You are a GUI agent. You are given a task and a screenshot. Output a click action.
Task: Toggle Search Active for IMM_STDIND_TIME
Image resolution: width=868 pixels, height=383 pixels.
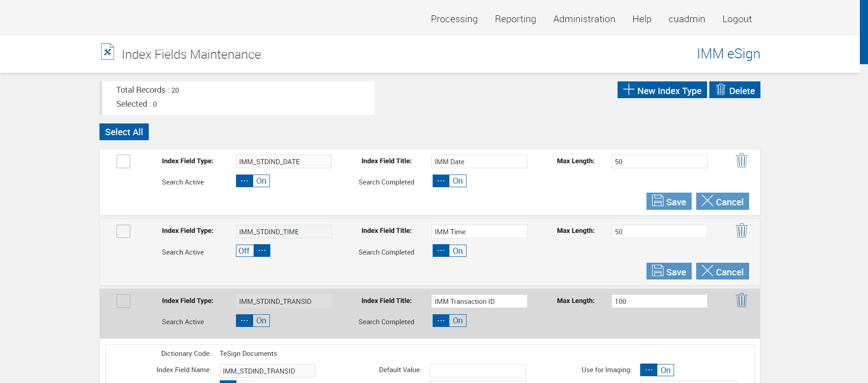pyautogui.click(x=253, y=251)
